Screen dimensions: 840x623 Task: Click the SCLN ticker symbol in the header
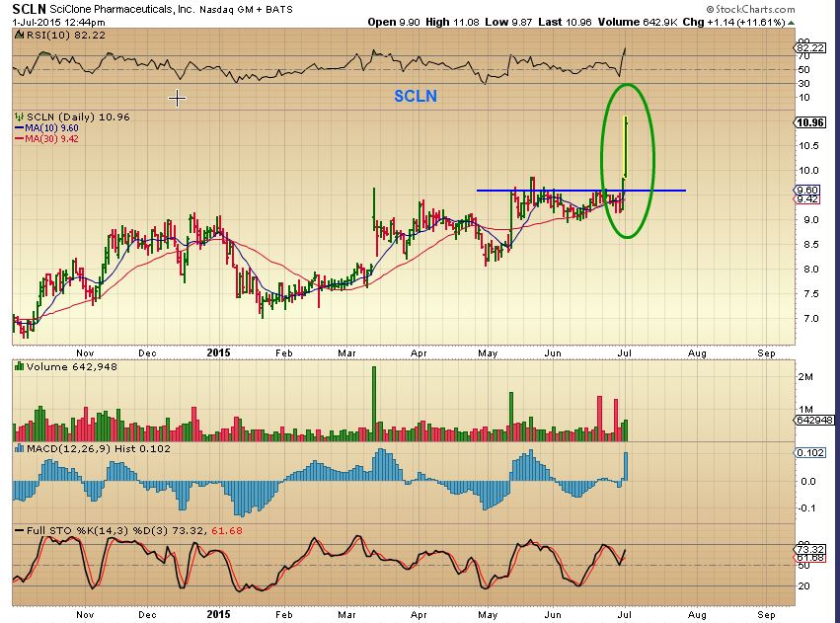(29, 9)
